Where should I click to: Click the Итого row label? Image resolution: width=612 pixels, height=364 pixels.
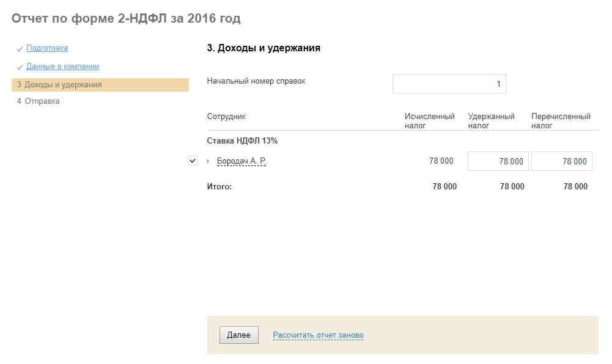219,187
